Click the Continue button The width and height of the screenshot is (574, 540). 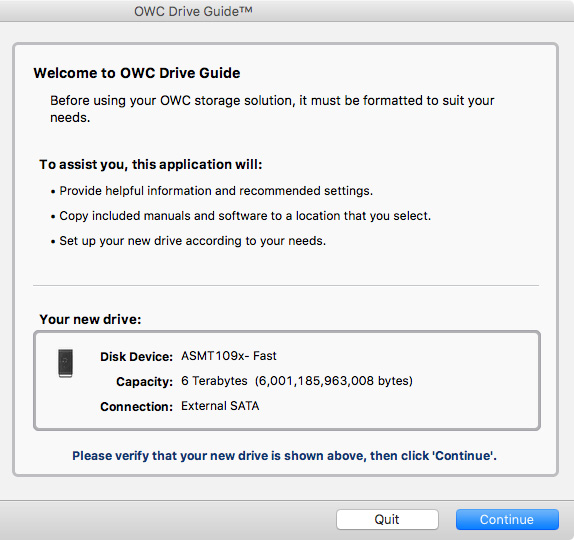pyautogui.click(x=507, y=519)
